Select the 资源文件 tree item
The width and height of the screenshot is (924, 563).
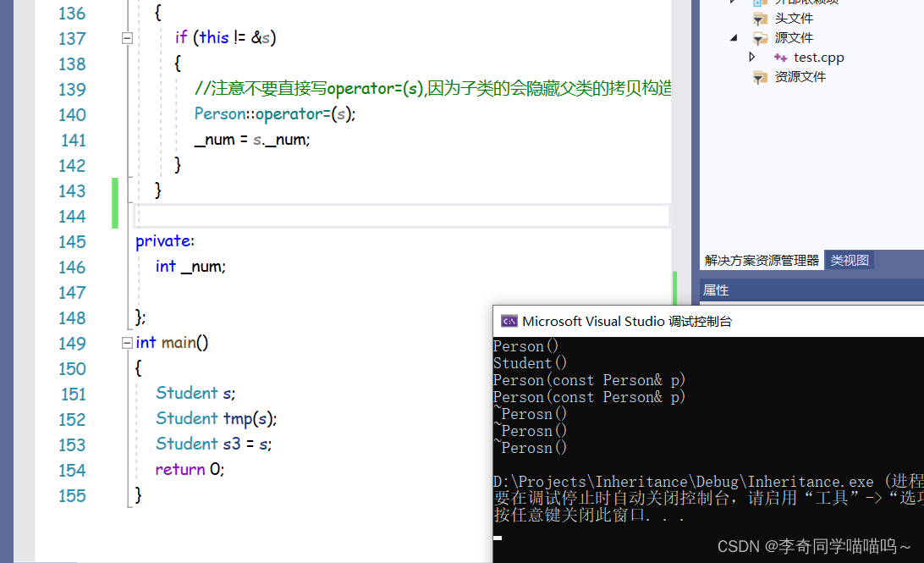pyautogui.click(x=800, y=77)
